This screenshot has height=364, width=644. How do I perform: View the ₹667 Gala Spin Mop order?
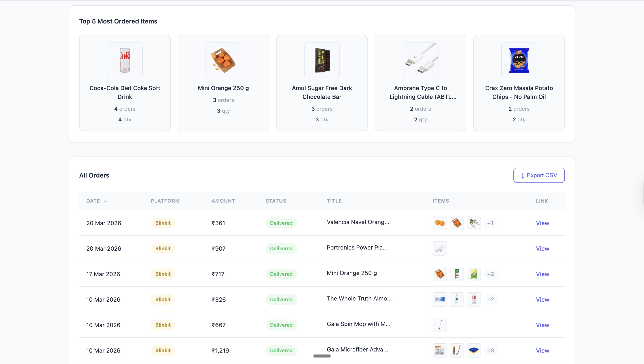pos(542,325)
